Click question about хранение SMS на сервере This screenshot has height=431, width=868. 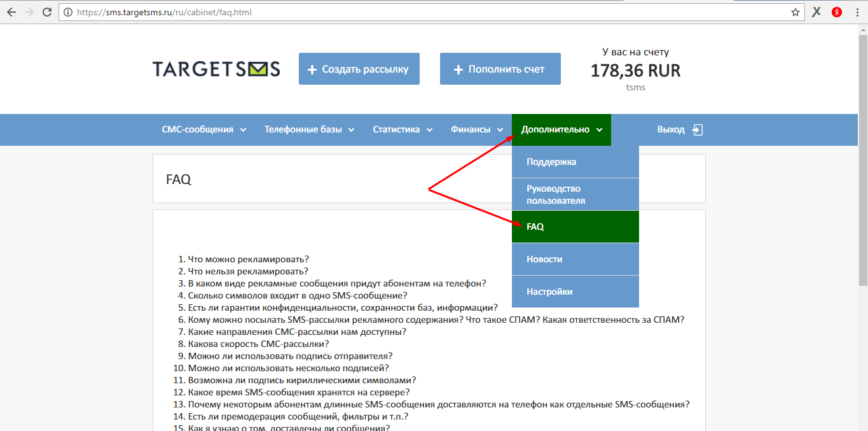tap(299, 392)
